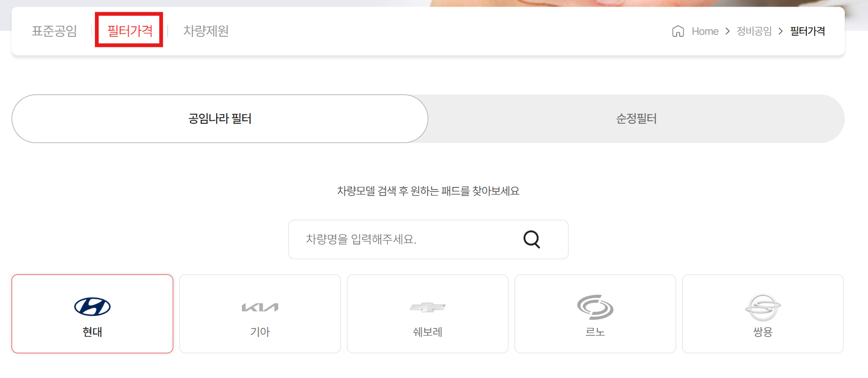Select the Hyundai brand logo
The height and width of the screenshot is (378, 868).
click(92, 306)
